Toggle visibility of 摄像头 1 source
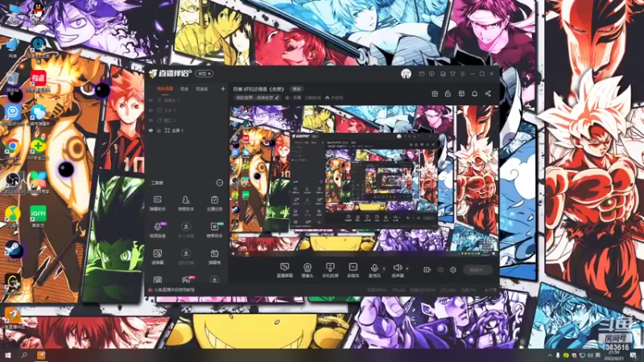The height and width of the screenshot is (362, 644). (x=151, y=100)
